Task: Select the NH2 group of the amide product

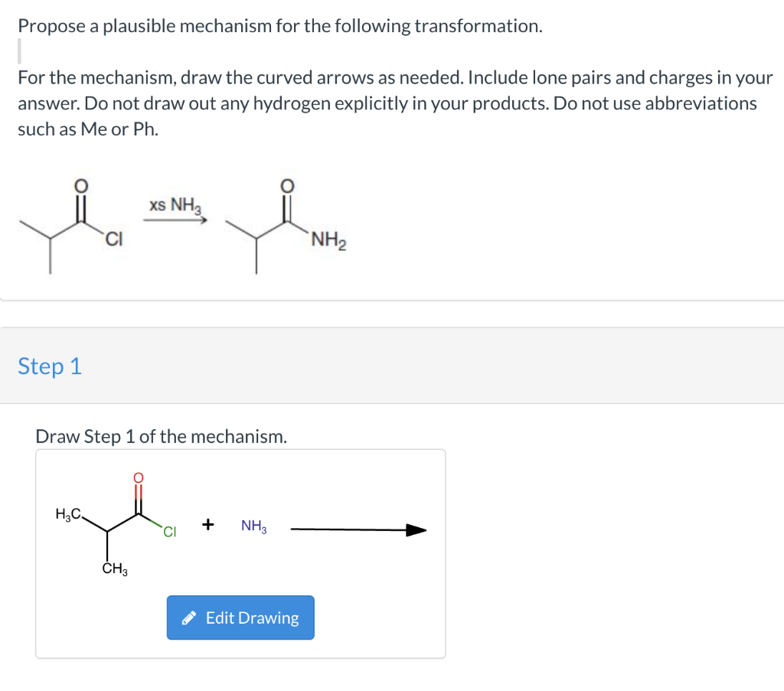Action: (329, 245)
